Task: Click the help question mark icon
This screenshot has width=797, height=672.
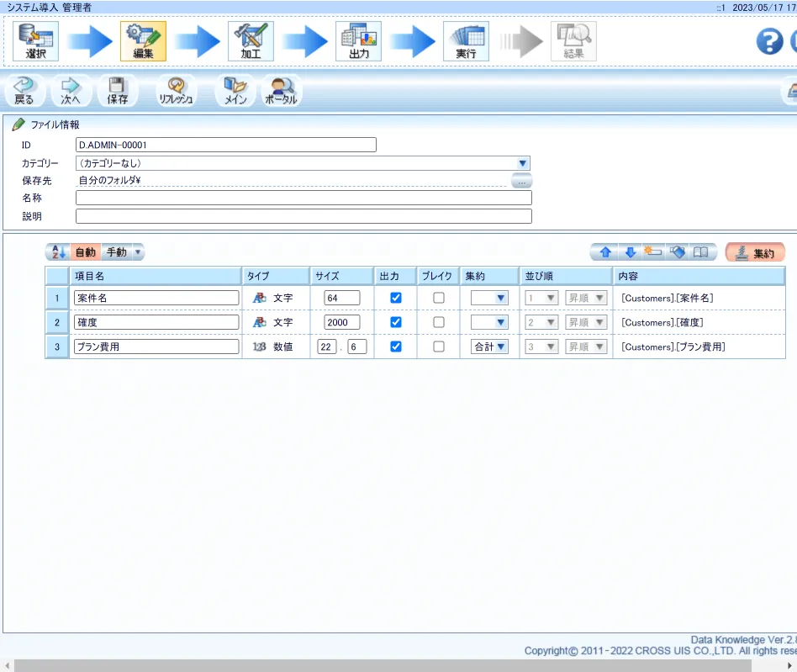Action: click(x=769, y=41)
